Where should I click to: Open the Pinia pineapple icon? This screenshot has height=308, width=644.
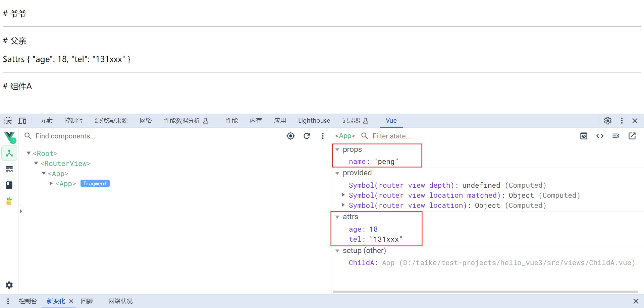9,201
